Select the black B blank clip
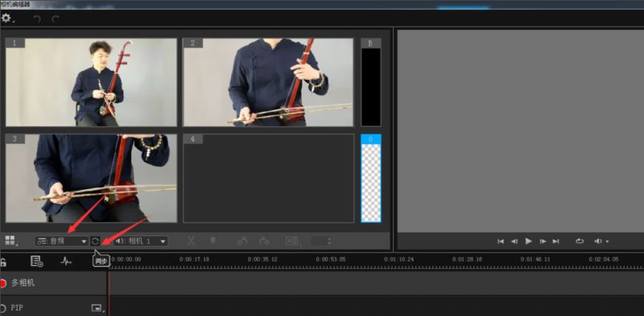644x316 pixels. click(x=371, y=82)
